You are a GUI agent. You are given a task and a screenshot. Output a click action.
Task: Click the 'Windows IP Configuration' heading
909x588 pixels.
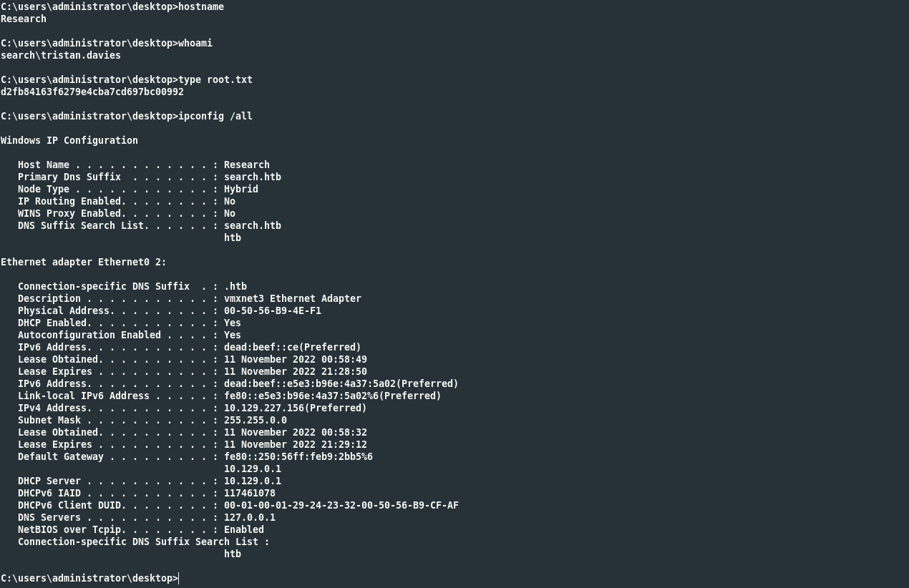(69, 140)
